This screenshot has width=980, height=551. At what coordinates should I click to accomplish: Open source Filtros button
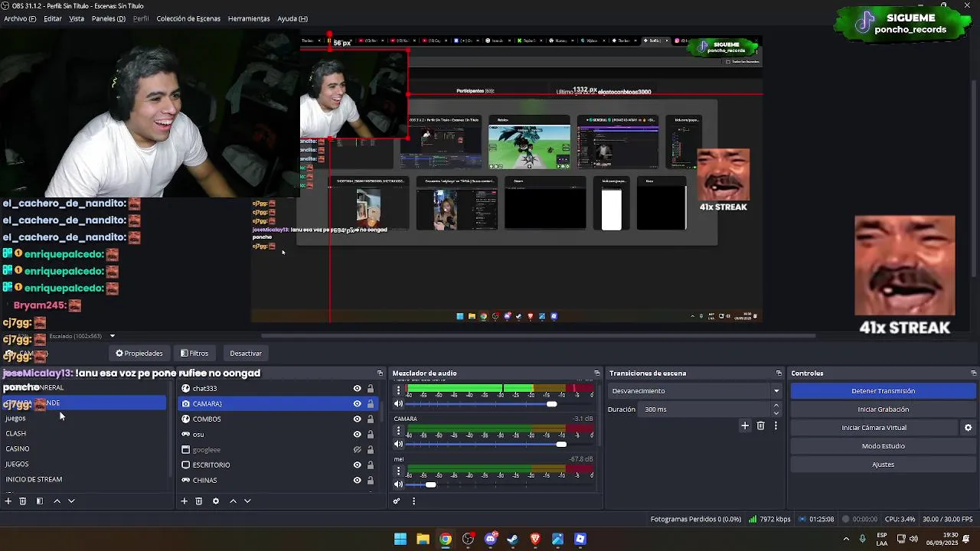click(194, 354)
